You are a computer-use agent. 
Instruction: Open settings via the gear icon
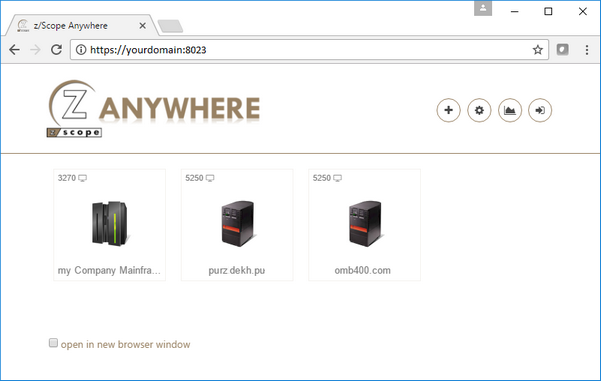[479, 110]
